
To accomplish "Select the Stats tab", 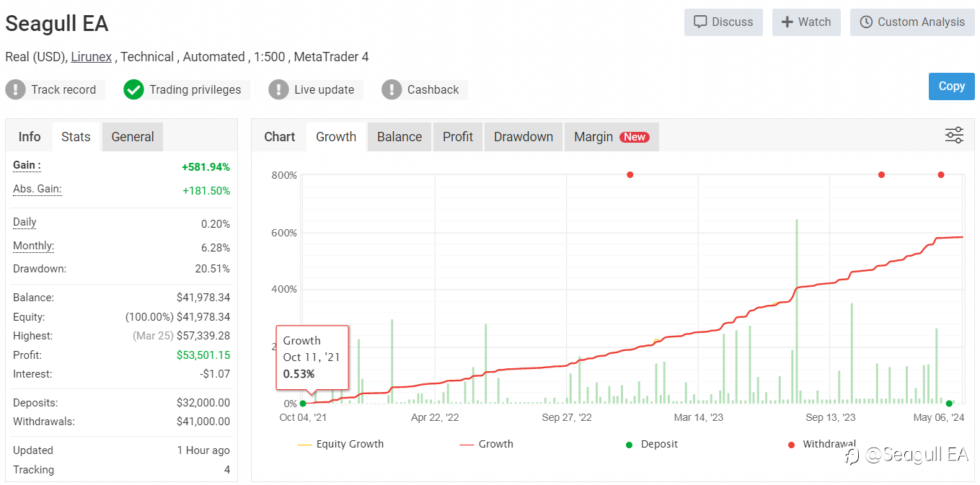I will point(76,137).
